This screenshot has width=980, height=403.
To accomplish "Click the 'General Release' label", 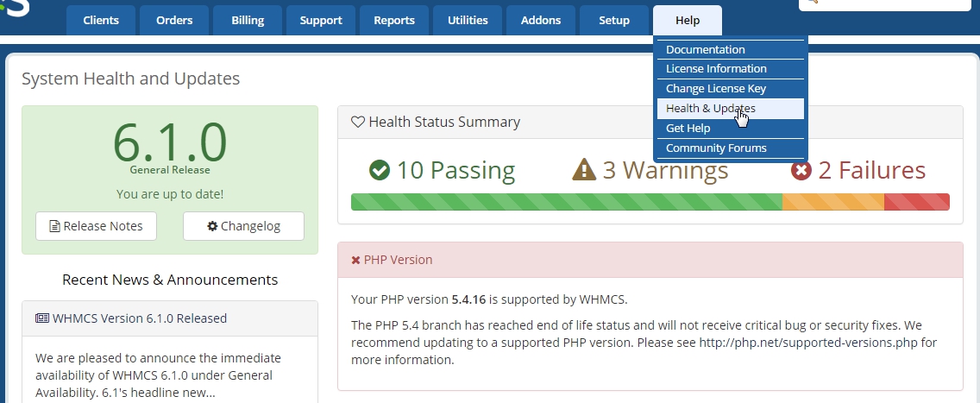I will pyautogui.click(x=170, y=170).
